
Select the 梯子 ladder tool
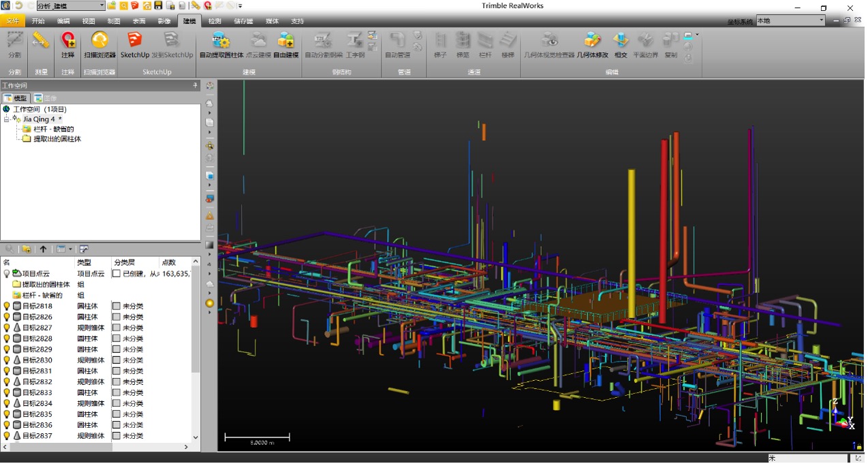click(x=440, y=45)
